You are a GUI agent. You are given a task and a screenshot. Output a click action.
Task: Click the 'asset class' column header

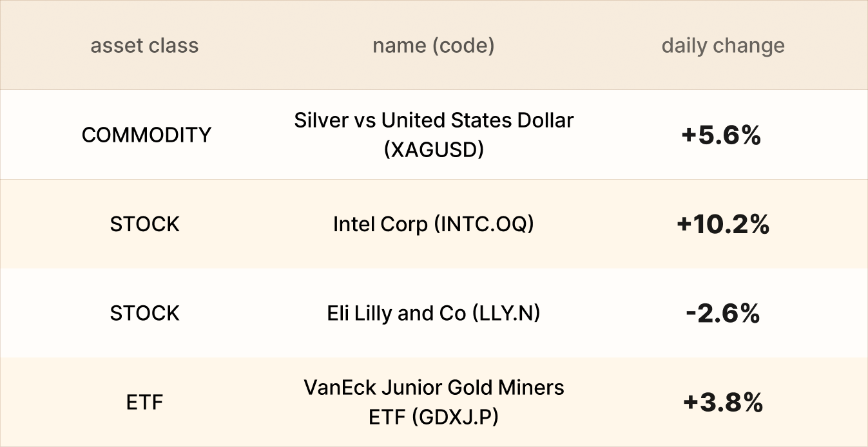pos(144,46)
